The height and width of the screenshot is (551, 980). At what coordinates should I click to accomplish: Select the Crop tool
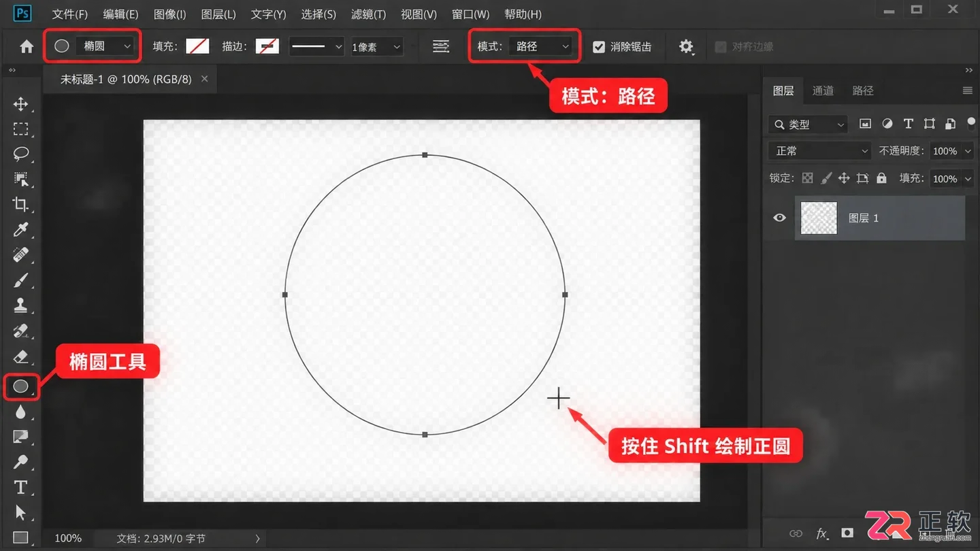tap(20, 204)
